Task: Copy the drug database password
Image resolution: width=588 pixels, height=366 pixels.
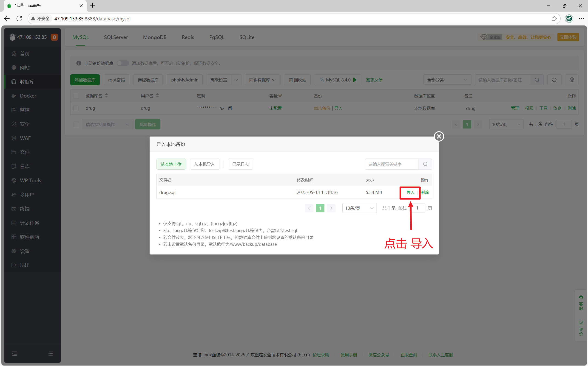Action: pyautogui.click(x=230, y=108)
